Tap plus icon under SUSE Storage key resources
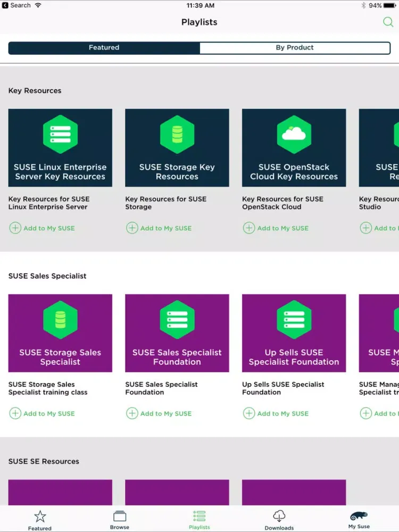399x532 pixels. click(x=132, y=228)
